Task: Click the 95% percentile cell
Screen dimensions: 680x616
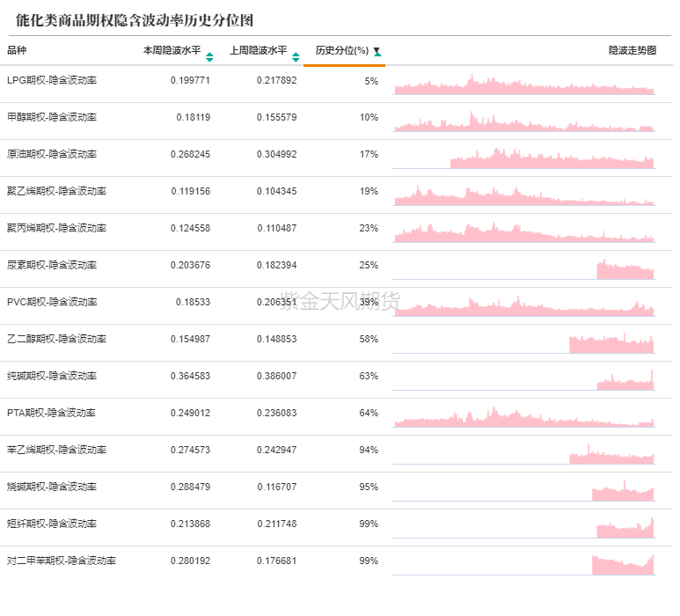Action: [x=369, y=487]
